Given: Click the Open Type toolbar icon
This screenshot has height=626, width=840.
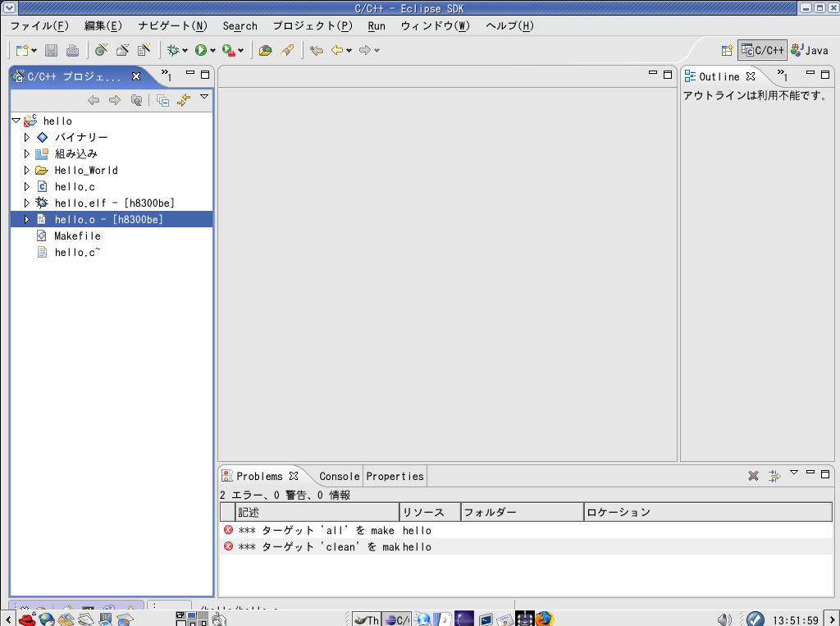Looking at the screenshot, I should click(265, 50).
